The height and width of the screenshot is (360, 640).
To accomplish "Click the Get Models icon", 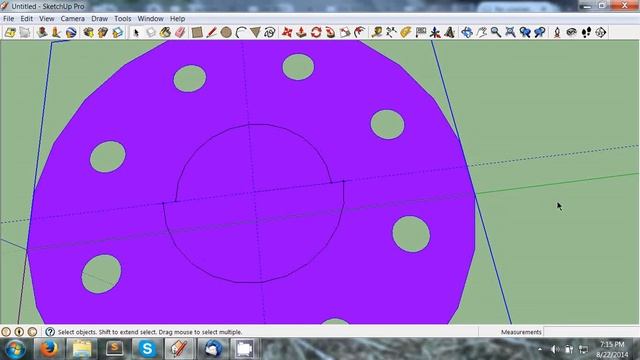I will [88, 32].
